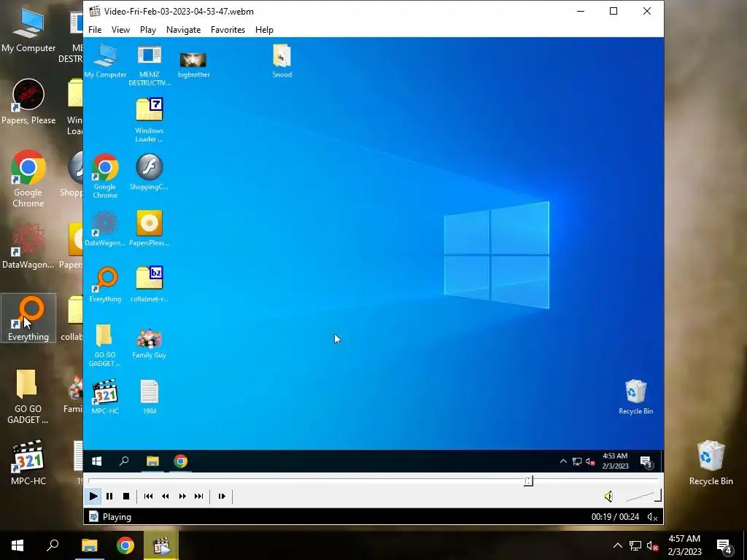The image size is (747, 560).
Task: Click the rewind (decrease speed) button
Action: [166, 496]
